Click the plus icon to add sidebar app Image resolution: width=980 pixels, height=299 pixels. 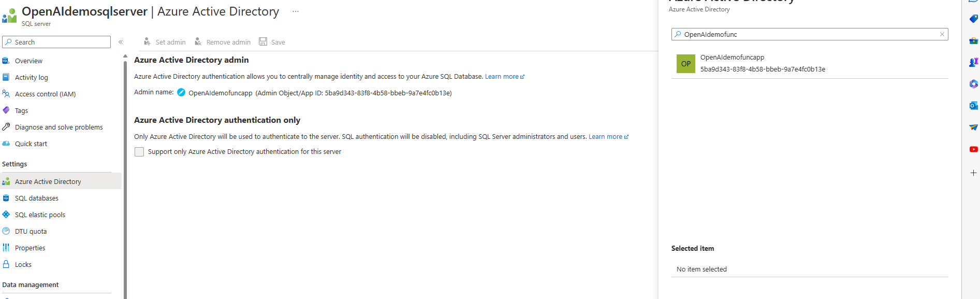[x=973, y=173]
